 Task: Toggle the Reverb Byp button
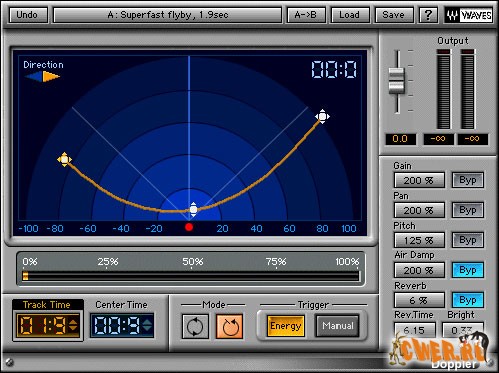468,300
